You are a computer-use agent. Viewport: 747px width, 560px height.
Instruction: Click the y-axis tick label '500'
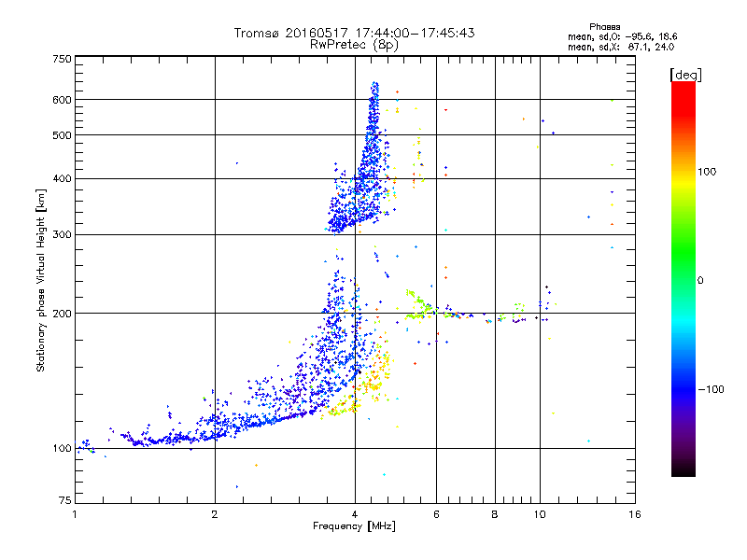[63, 135]
